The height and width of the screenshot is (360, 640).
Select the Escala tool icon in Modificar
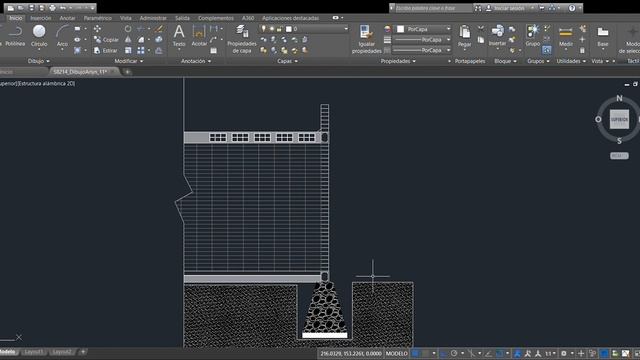128,51
